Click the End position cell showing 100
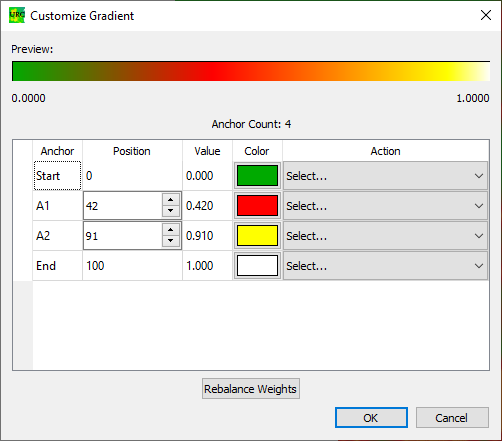502x441 pixels. (x=132, y=266)
